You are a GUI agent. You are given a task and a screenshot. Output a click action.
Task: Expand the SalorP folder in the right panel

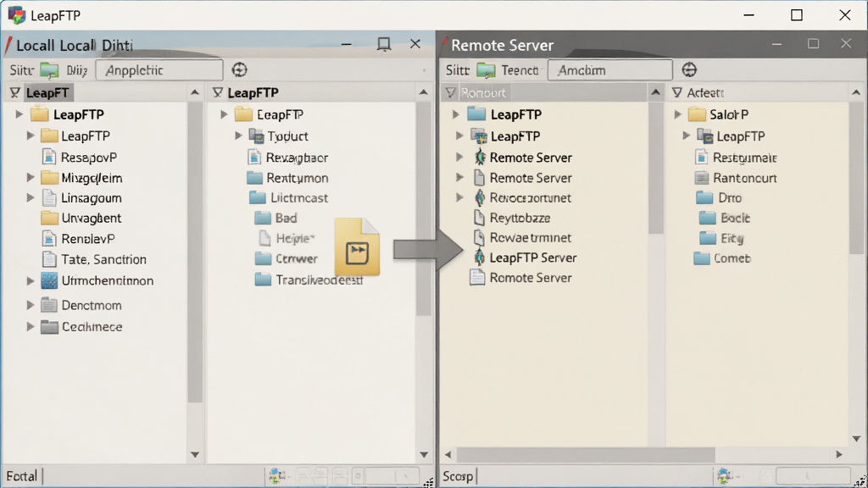point(677,114)
